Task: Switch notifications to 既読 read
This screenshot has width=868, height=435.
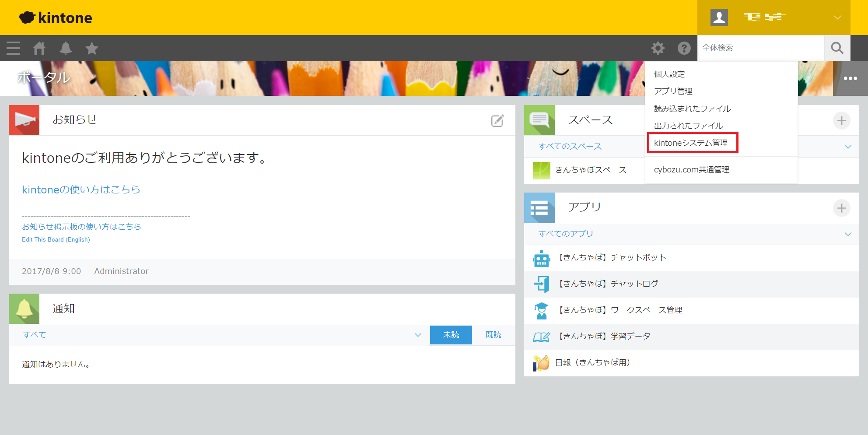Action: point(493,335)
